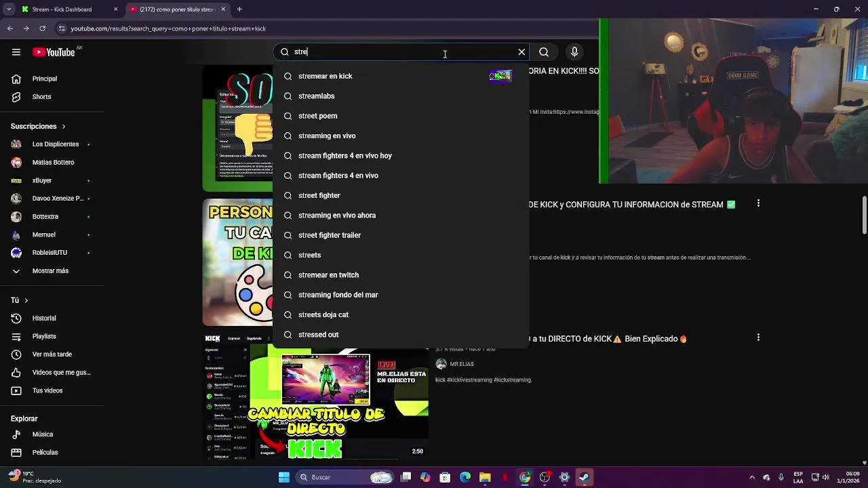Open Videos que me gustan

coord(52,373)
